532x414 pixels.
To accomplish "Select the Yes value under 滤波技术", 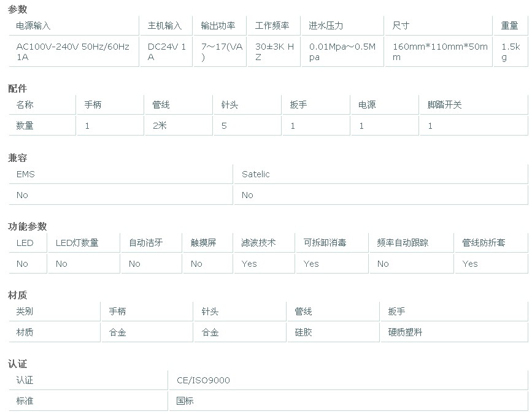I will point(249,264).
